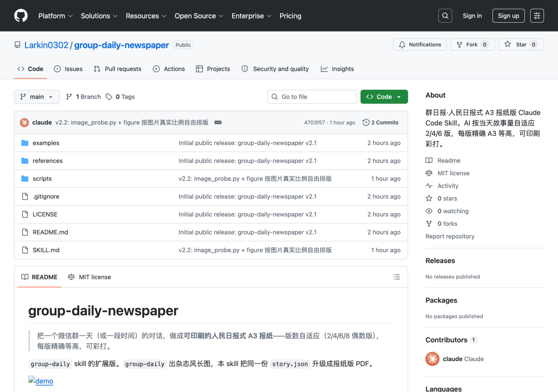Click the Sign in link
Image resolution: width=558 pixels, height=392 pixels.
[472, 15]
